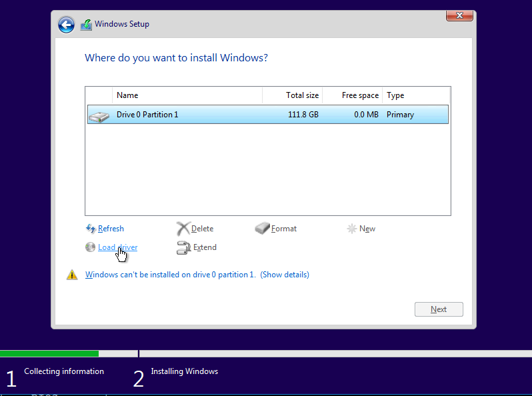Viewport: 532px width, 396px height.
Task: Click the Format drive icon
Action: (262, 229)
